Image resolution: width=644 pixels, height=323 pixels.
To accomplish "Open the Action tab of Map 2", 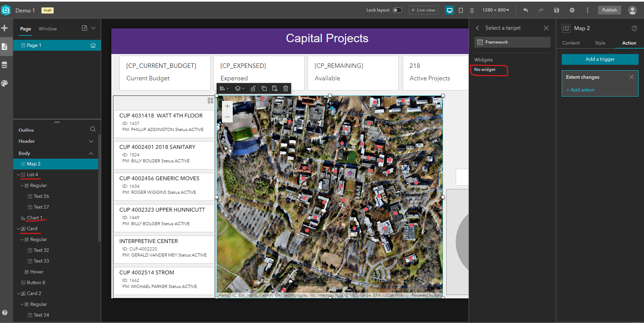I will (629, 43).
